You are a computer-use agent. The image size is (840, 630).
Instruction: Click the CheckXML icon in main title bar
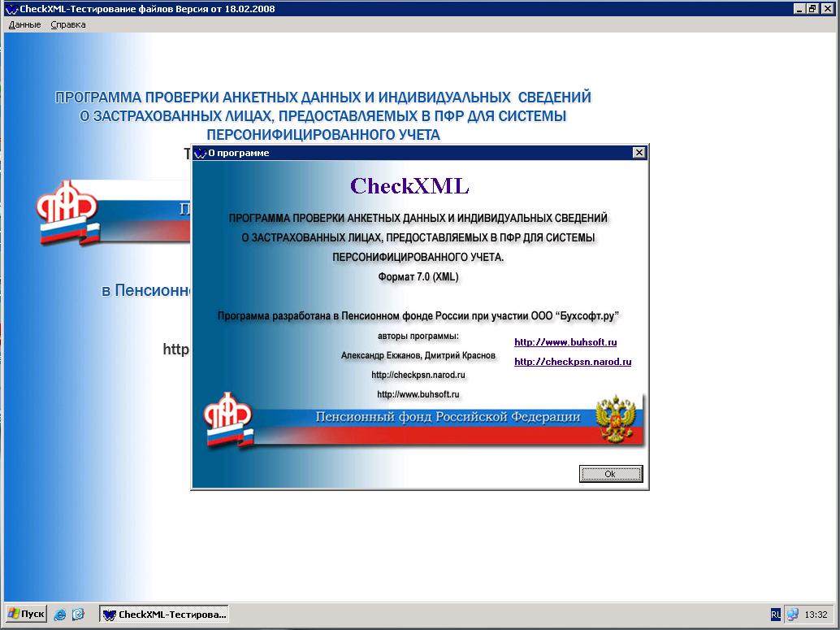(x=11, y=8)
